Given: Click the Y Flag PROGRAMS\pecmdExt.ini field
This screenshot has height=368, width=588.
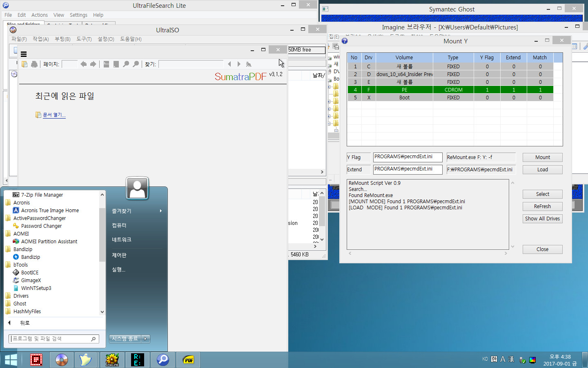Looking at the screenshot, I should (408, 157).
